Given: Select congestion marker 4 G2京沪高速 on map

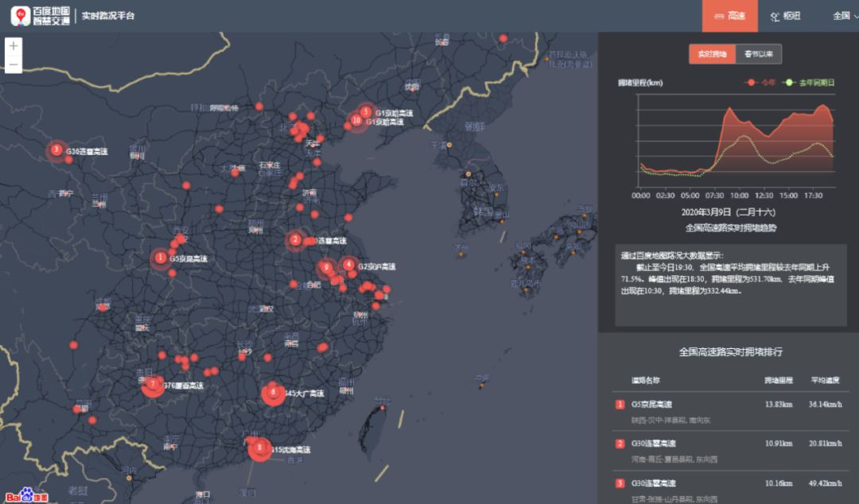Looking at the screenshot, I should (x=348, y=266).
